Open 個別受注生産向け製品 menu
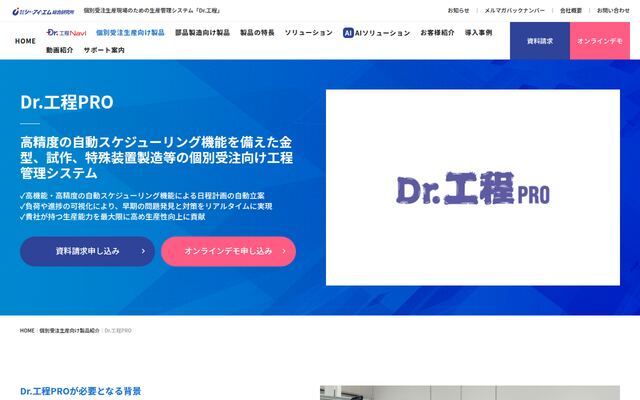Screen dimensions: 640x400 point(130,33)
